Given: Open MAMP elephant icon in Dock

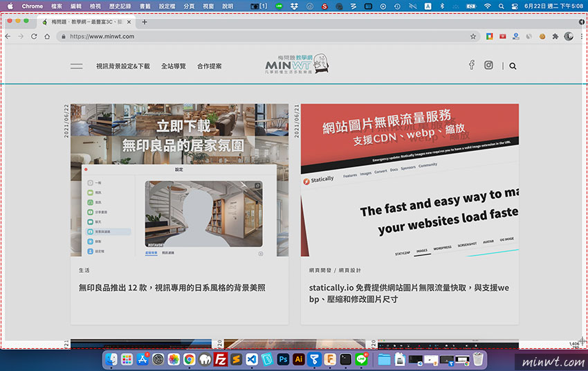Looking at the screenshot, I should click(205, 359).
